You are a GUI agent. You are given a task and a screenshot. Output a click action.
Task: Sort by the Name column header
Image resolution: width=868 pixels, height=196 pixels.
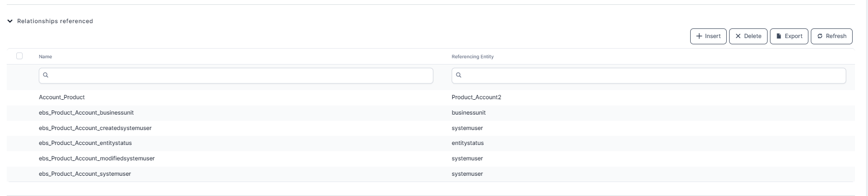[x=45, y=57]
